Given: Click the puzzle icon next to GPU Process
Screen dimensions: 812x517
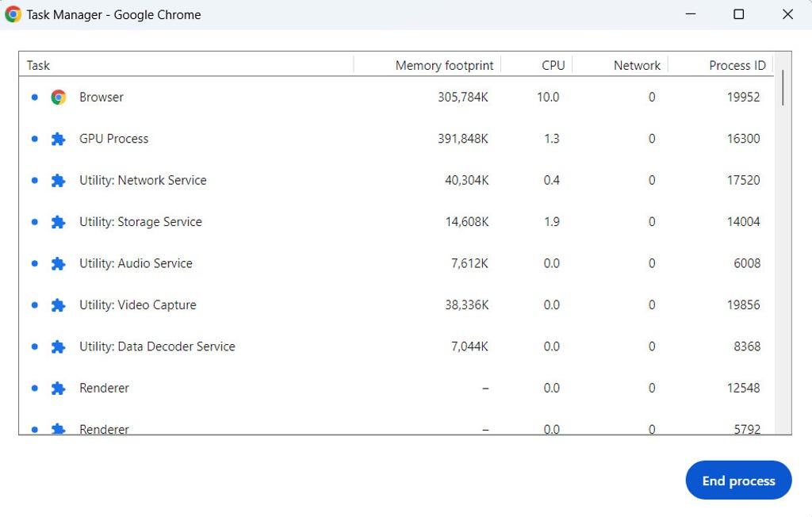Looking at the screenshot, I should click(x=58, y=139).
